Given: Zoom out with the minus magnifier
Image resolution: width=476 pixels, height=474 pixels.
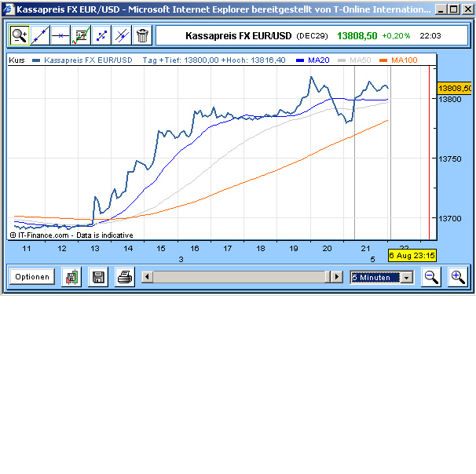Looking at the screenshot, I should pos(431,277).
